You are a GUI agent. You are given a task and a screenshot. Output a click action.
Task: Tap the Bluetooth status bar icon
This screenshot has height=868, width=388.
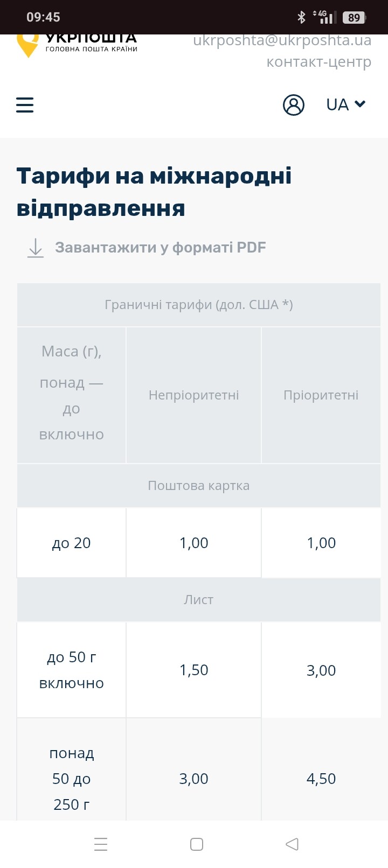(301, 17)
